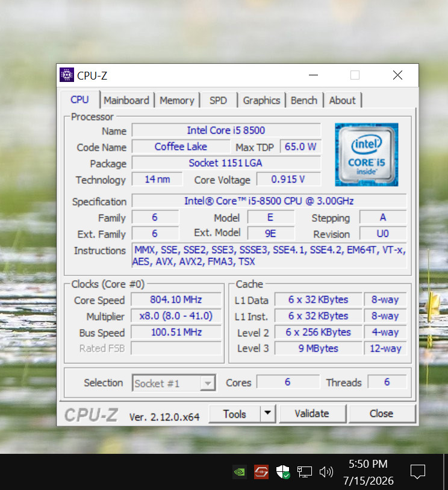Click the Intel Core i5 inside logo
The height and width of the screenshot is (490, 448).
[x=366, y=155]
